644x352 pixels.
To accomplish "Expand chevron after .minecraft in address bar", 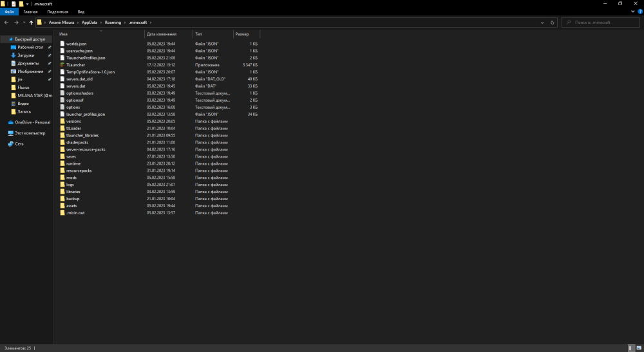I will pos(151,23).
